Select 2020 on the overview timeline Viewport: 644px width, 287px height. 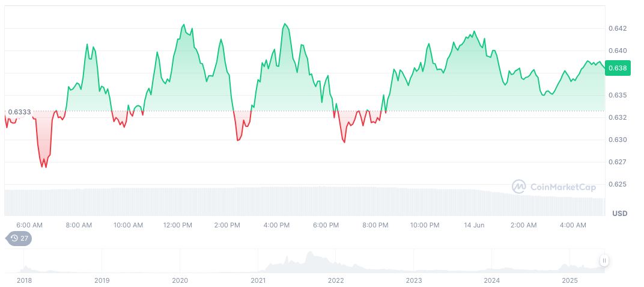click(x=180, y=280)
